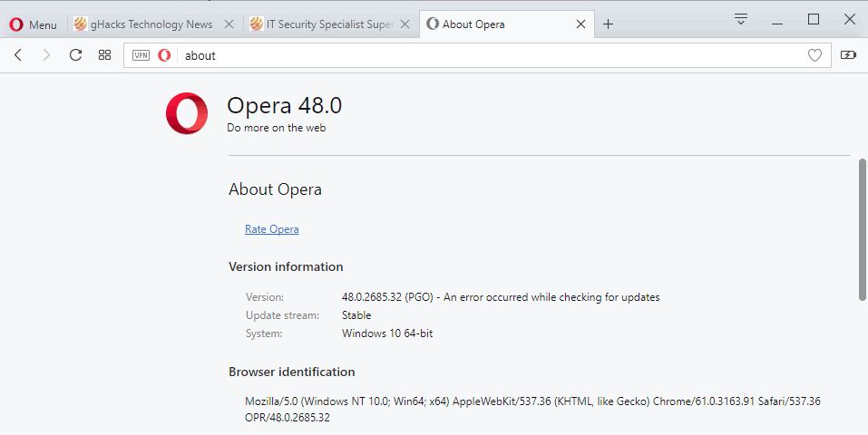Open a new tab with plus button

point(608,24)
